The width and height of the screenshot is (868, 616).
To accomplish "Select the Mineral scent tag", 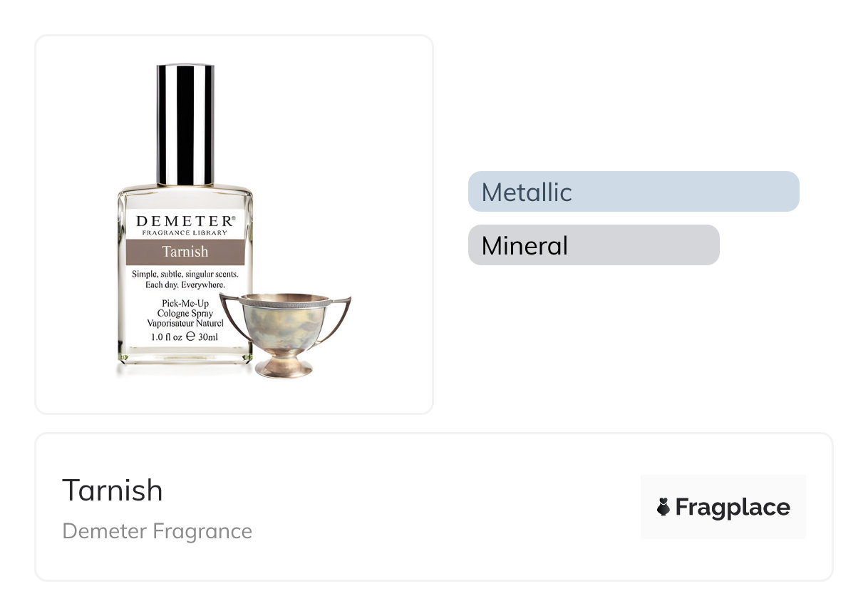I will (x=593, y=245).
